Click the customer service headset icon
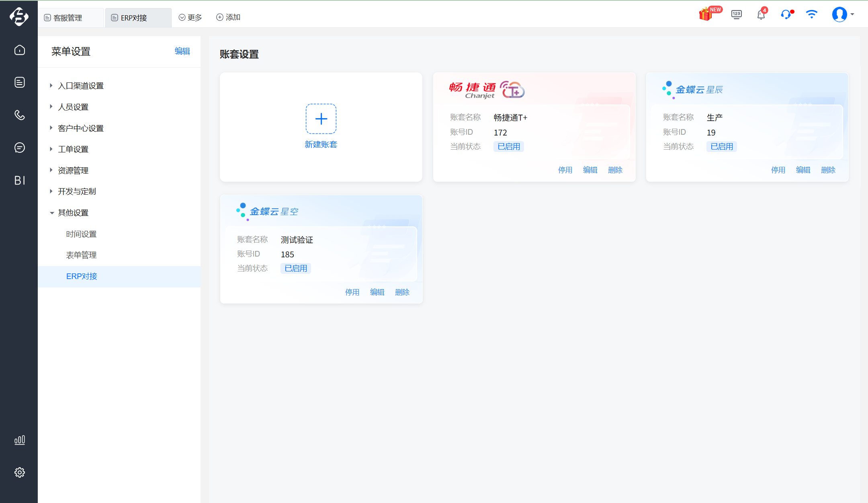Image resolution: width=868 pixels, height=503 pixels. pos(786,14)
